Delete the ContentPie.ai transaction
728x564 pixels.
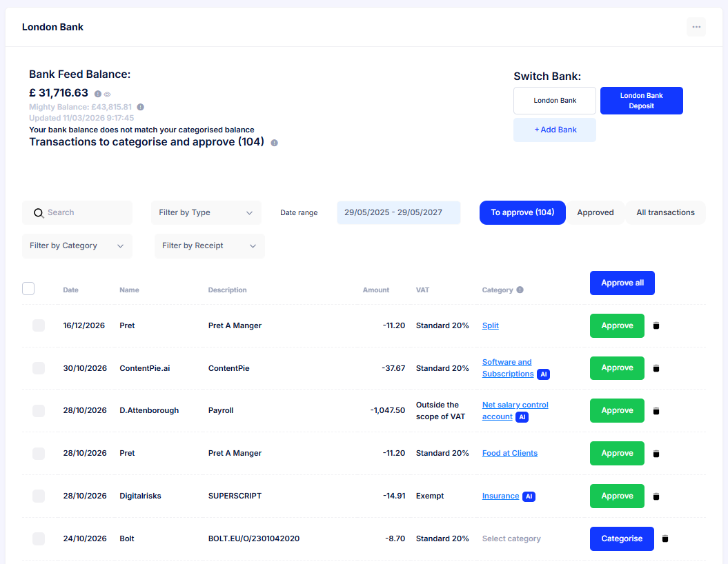[x=656, y=368]
